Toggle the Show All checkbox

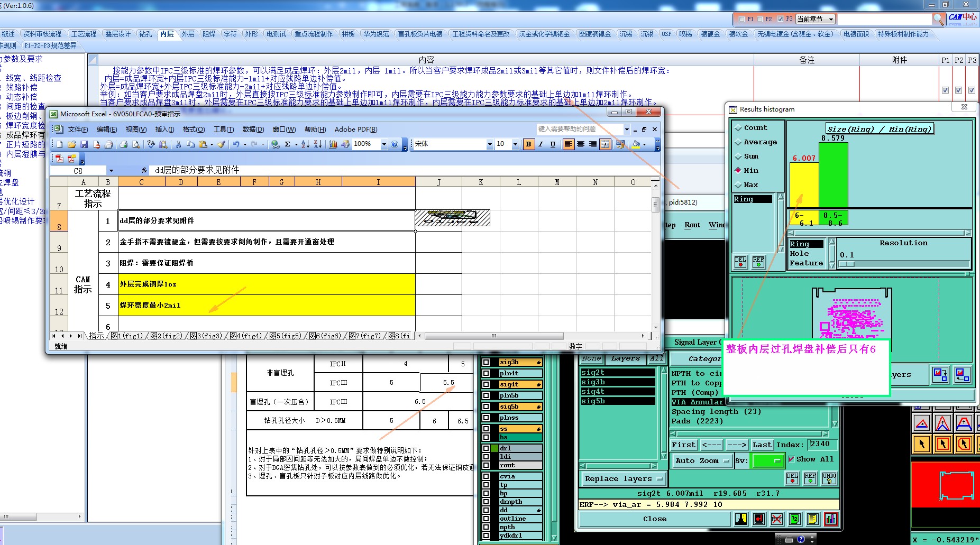[x=791, y=459]
